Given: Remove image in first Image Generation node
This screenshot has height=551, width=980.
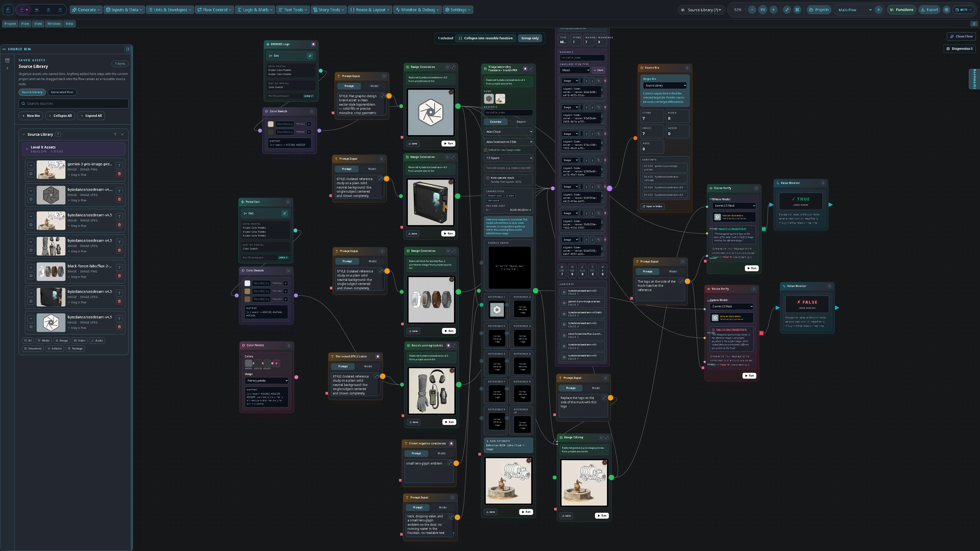Looking at the screenshot, I should coord(451,92).
